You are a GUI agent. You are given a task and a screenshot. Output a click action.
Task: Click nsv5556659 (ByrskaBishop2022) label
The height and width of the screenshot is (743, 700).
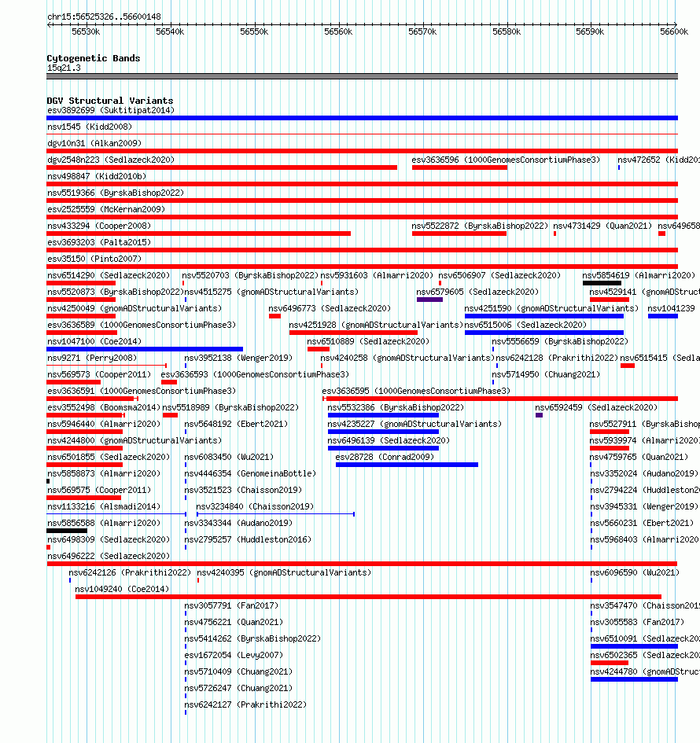[x=560, y=342]
